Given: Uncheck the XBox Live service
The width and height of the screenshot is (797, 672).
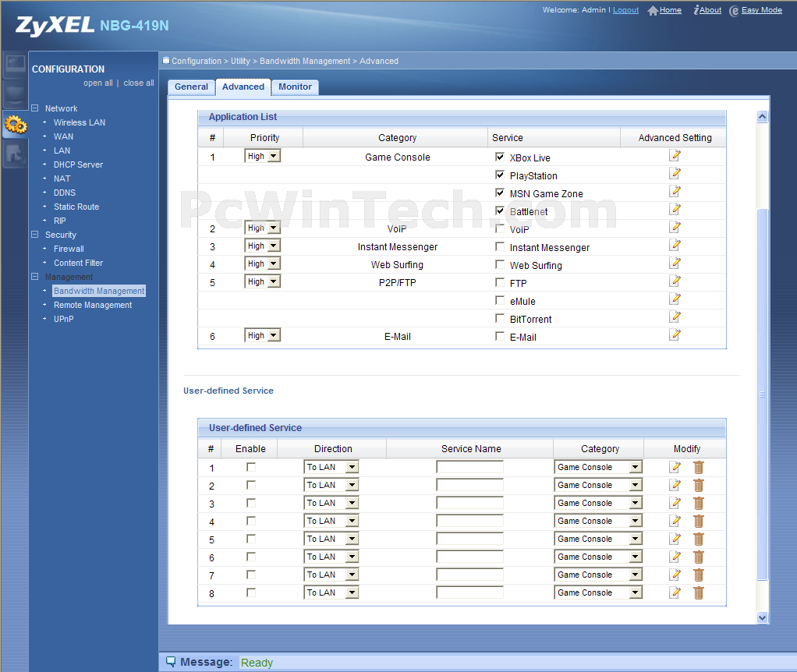Looking at the screenshot, I should click(500, 157).
